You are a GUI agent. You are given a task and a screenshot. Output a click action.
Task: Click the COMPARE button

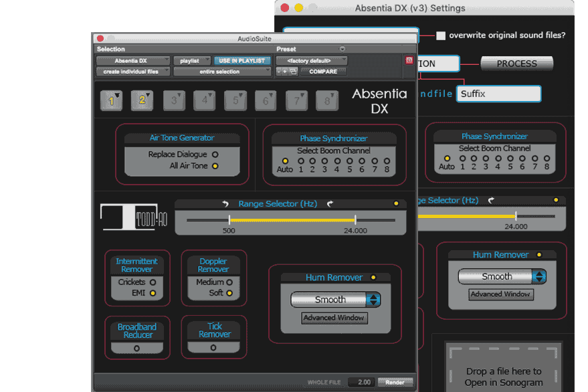323,72
